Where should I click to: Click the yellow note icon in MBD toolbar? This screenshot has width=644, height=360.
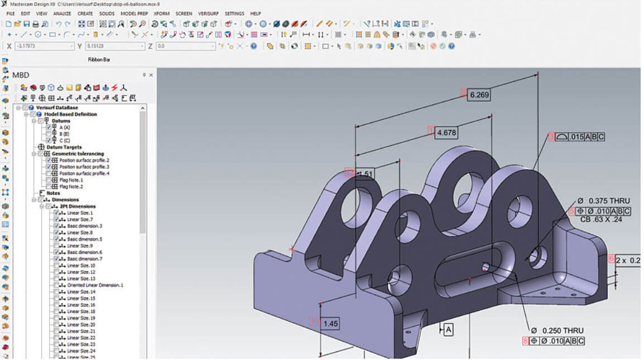(x=69, y=88)
